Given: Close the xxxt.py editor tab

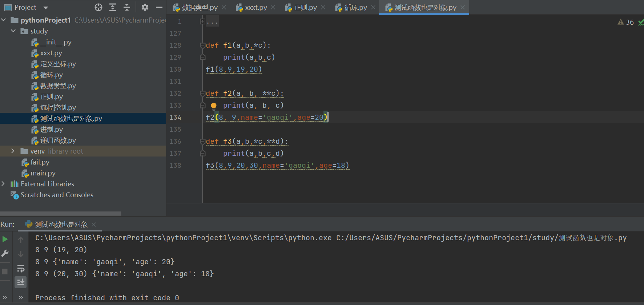Looking at the screenshot, I should point(273,7).
